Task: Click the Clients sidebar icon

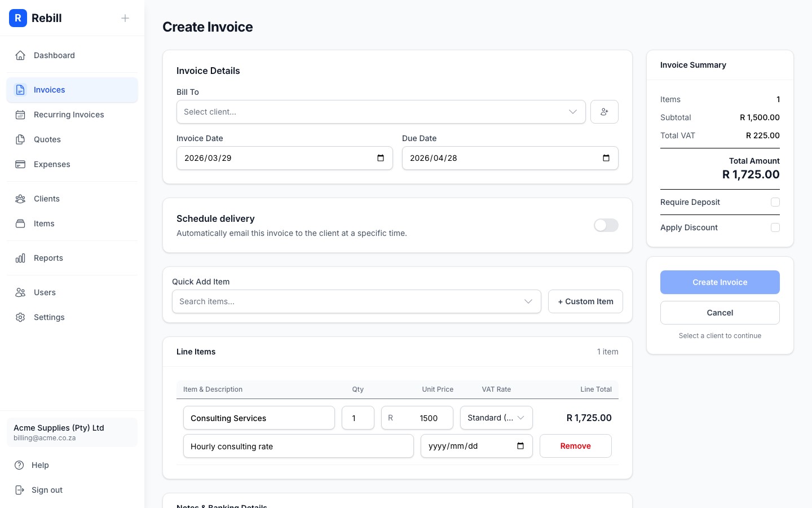Action: (x=20, y=199)
